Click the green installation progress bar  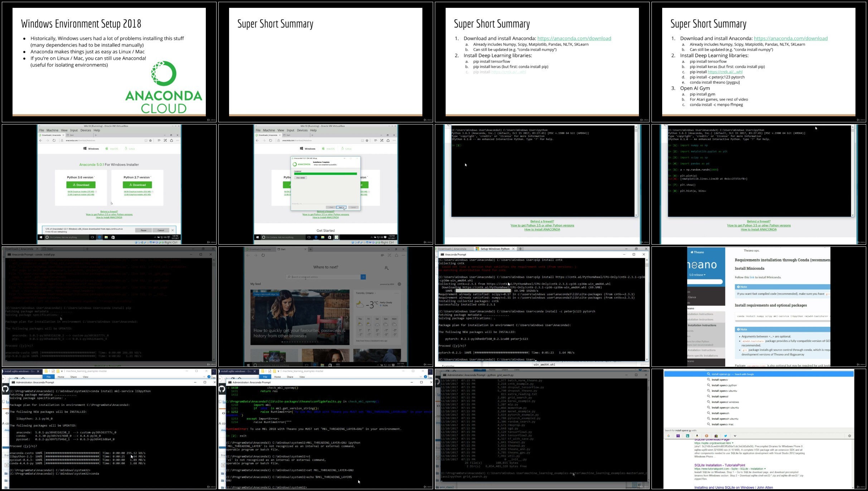[x=325, y=174]
